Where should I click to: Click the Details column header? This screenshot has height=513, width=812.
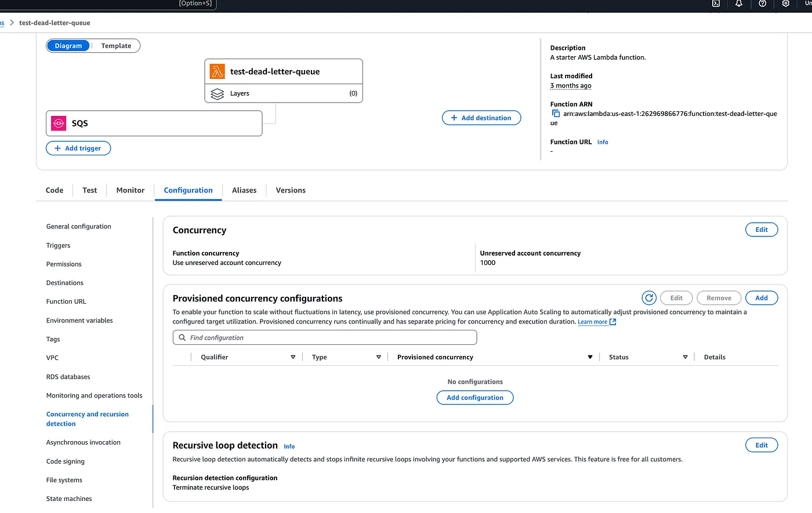coord(715,357)
